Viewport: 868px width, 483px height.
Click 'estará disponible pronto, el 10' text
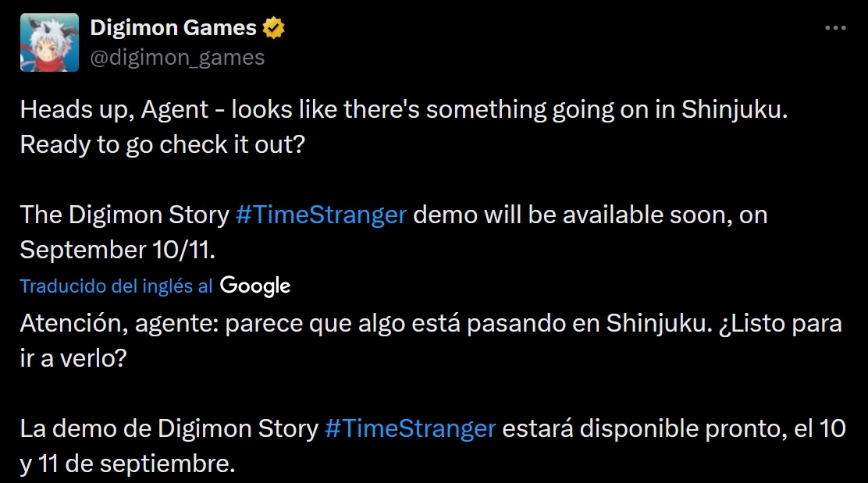(x=674, y=429)
